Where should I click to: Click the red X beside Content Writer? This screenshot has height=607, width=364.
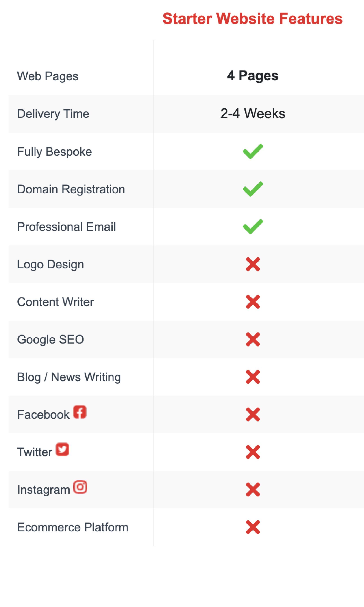[253, 302]
